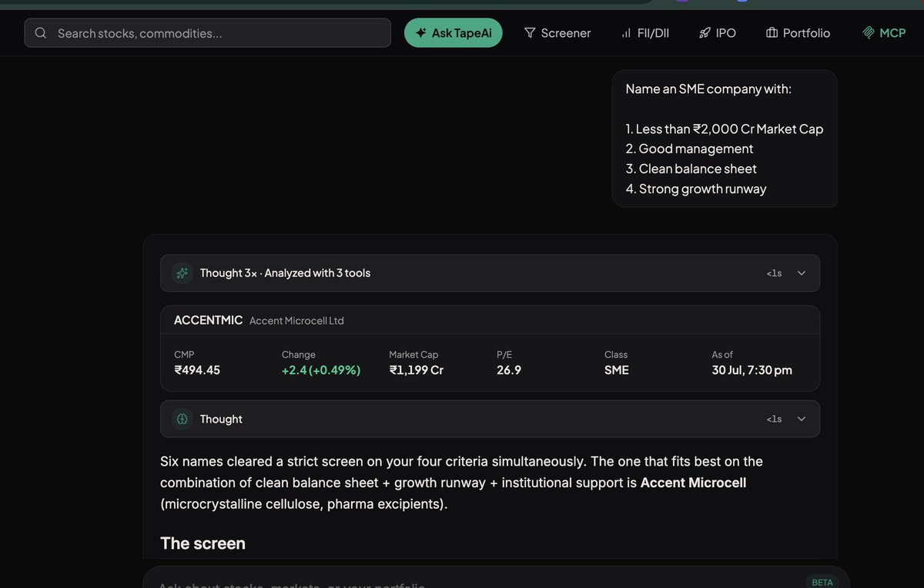Click the criterion Strong growth runway
The image size is (924, 588).
696,189
